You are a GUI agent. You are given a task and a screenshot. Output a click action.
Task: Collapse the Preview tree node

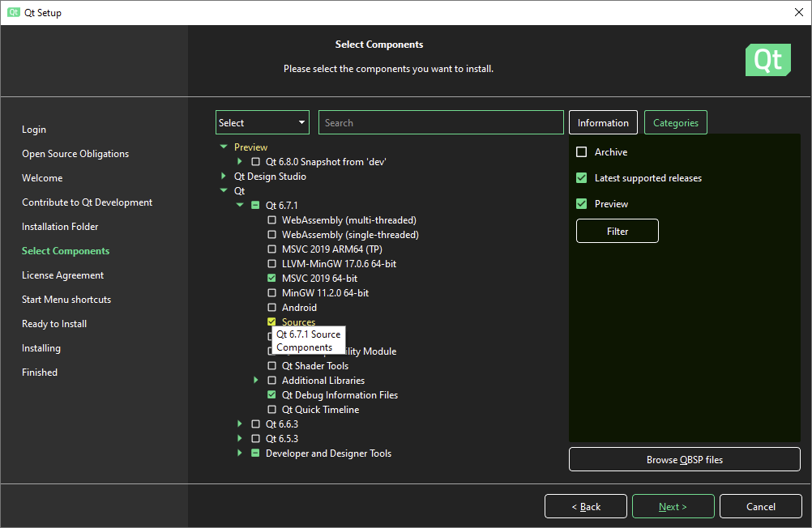click(x=224, y=147)
